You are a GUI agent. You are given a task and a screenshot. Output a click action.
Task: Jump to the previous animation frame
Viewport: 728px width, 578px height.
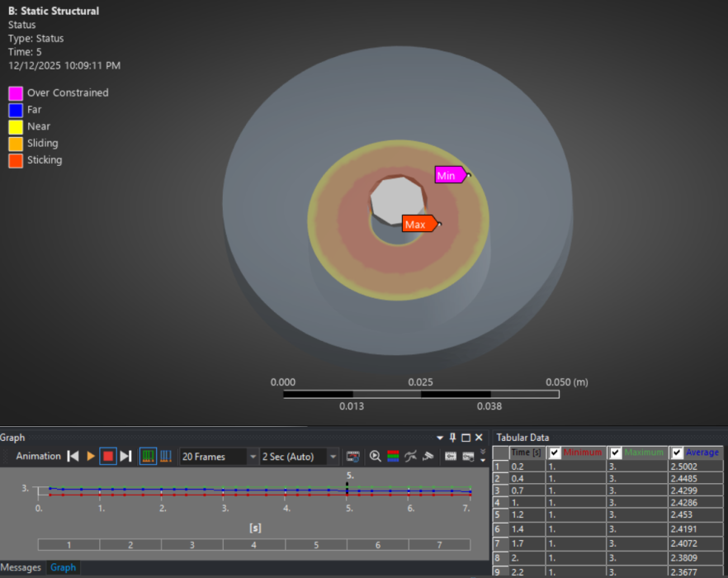pos(73,456)
